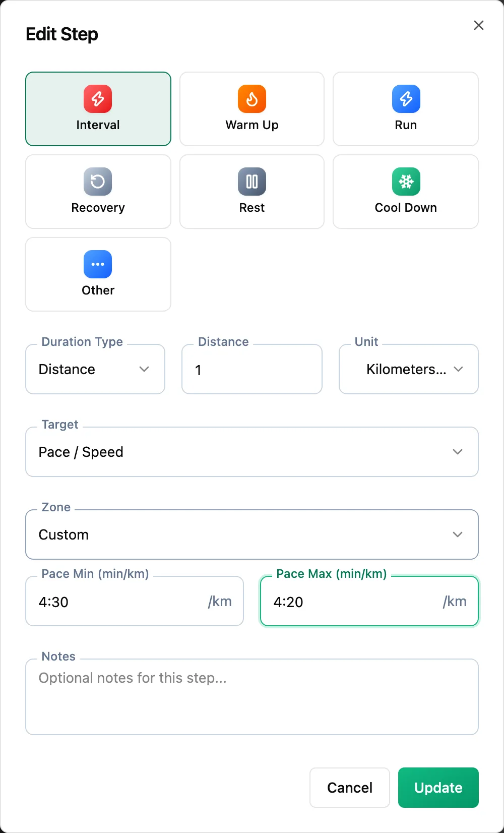The width and height of the screenshot is (504, 833).
Task: Select the green Cool Down snowflake icon
Action: coord(406,182)
